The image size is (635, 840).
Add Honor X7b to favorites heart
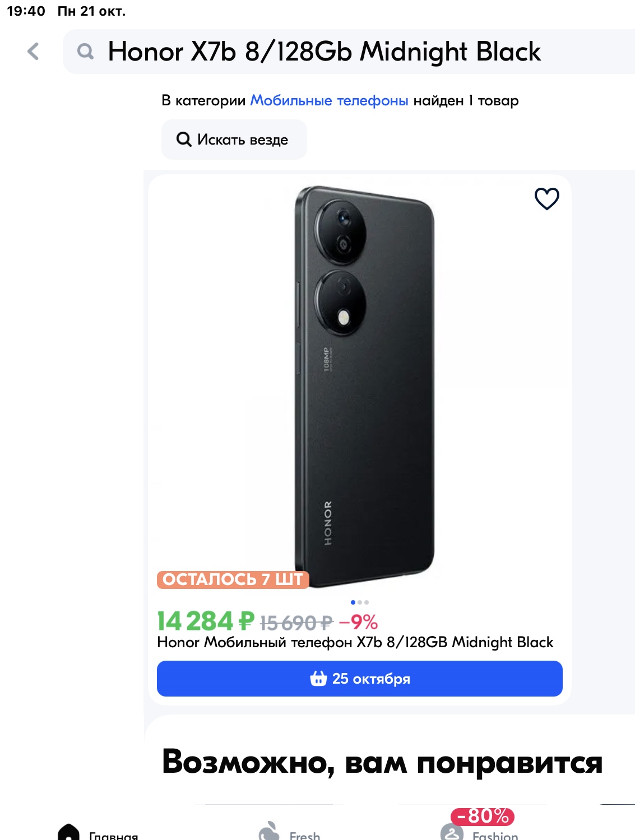click(x=546, y=198)
